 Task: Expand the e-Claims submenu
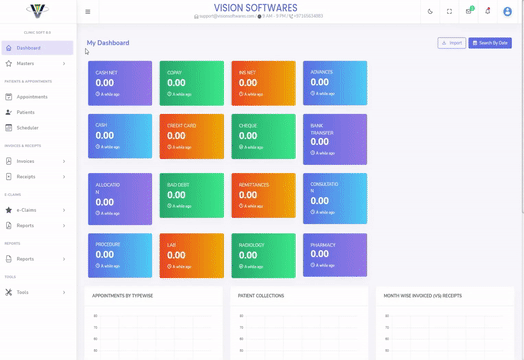pos(64,210)
